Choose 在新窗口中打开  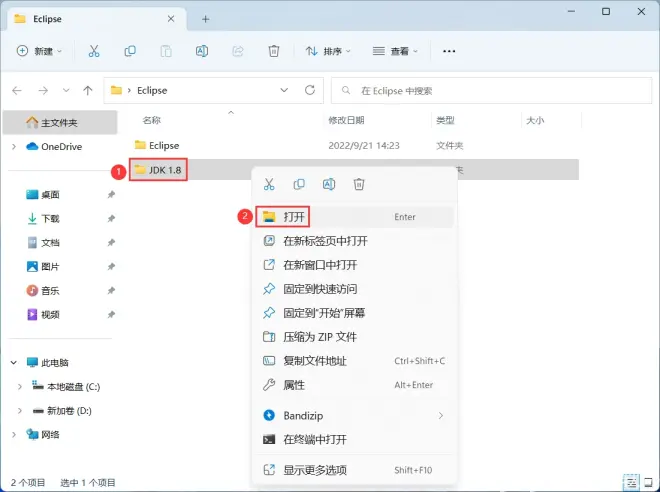pos(354,265)
